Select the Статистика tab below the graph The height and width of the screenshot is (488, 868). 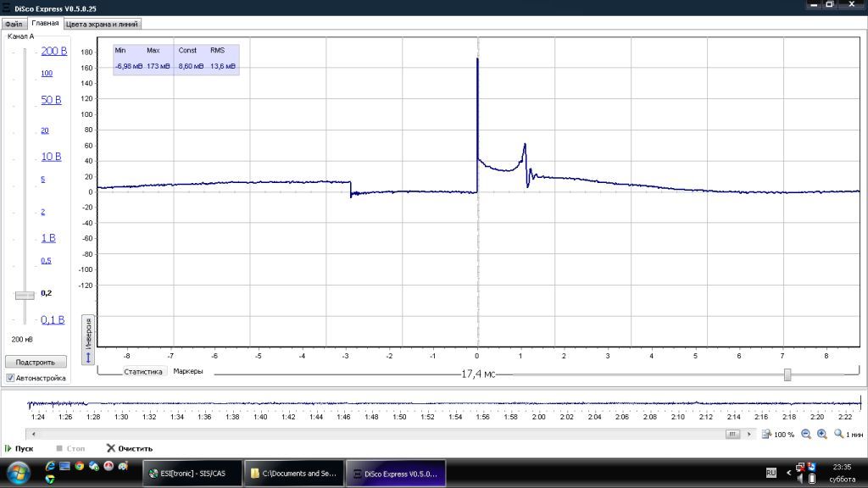click(x=142, y=371)
